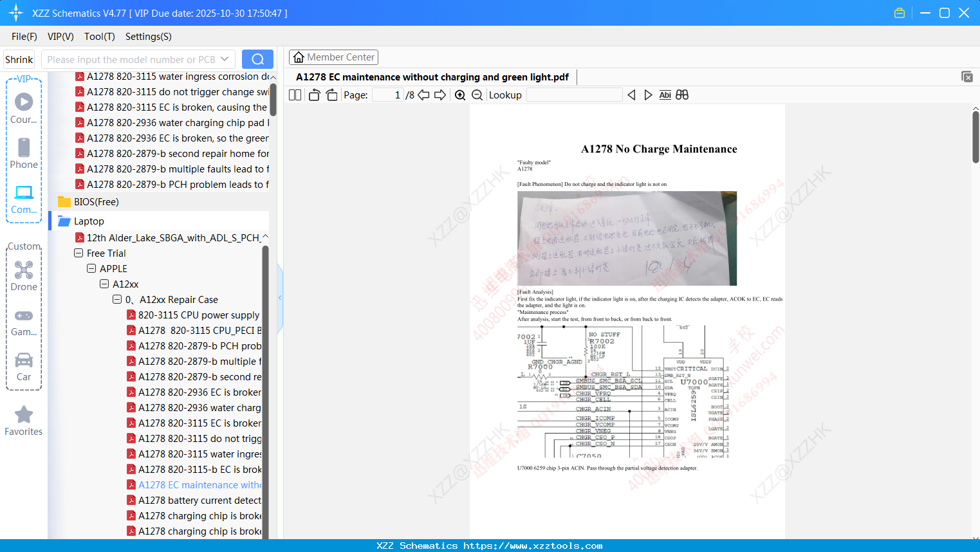Click the blue search button
Screen dimensions: 980x552
pyautogui.click(x=257, y=59)
